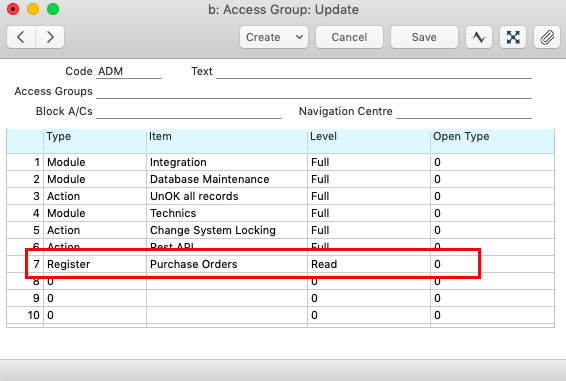Click the Access Groups input field
Image resolution: width=566 pixels, height=381 pixels.
coord(314,91)
